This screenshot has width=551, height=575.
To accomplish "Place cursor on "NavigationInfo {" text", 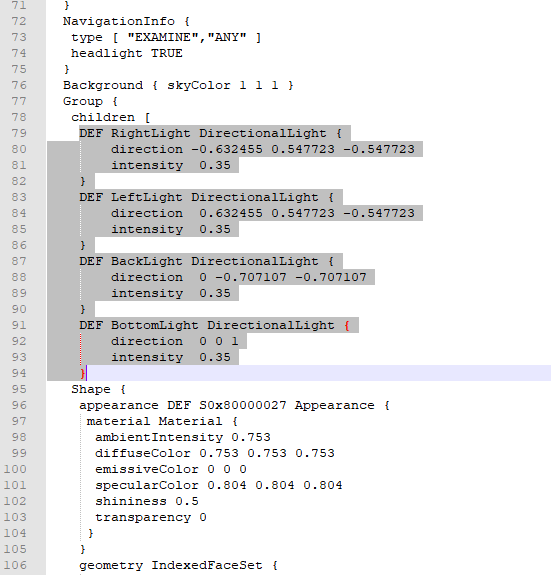I will (x=126, y=21).
